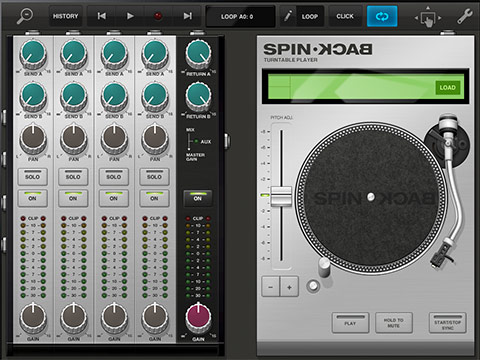Click the RETURN B knob
The height and width of the screenshot is (360, 480).
click(198, 97)
